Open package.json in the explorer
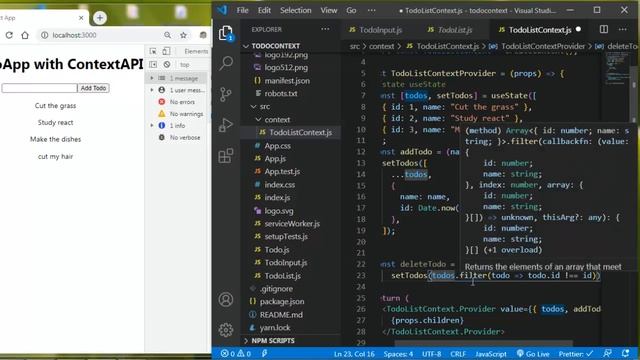 coord(282,302)
